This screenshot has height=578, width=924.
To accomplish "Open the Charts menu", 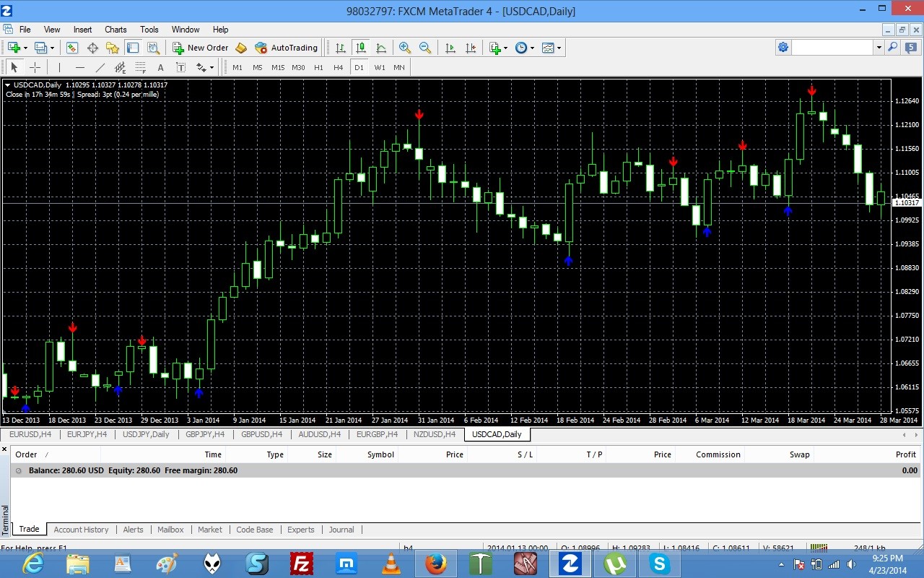I will 115,30.
